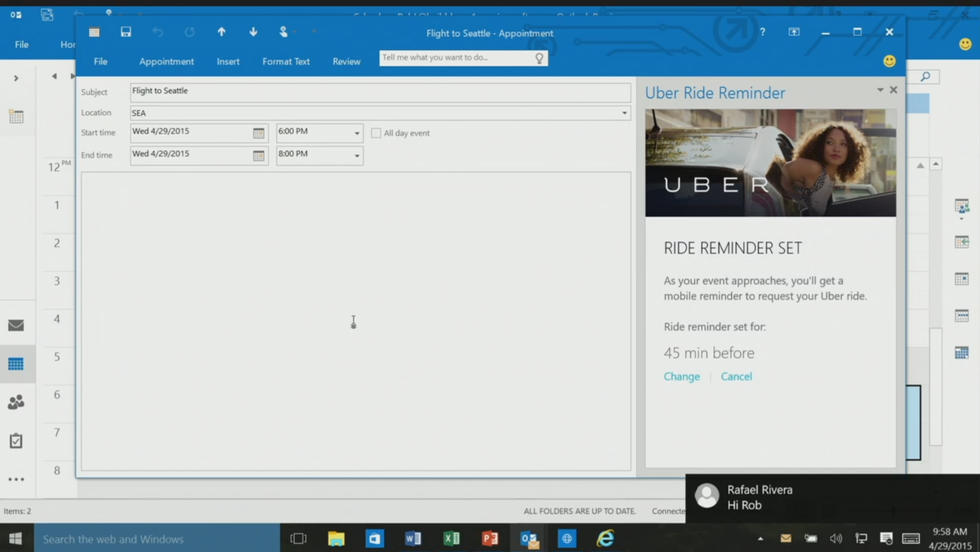Click the Redo arrow in the appointment toolbar

click(189, 32)
